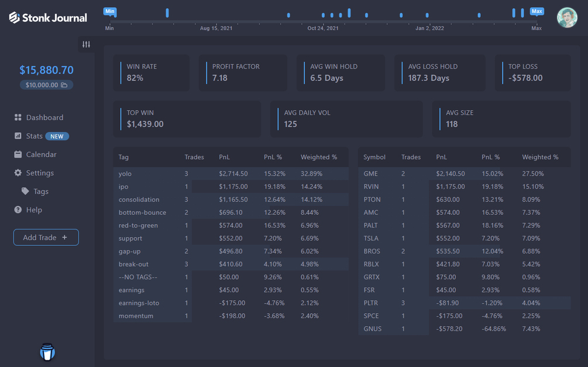Click yolo PnL value $2,714.50
Image resolution: width=588 pixels, height=367 pixels.
pyautogui.click(x=233, y=174)
